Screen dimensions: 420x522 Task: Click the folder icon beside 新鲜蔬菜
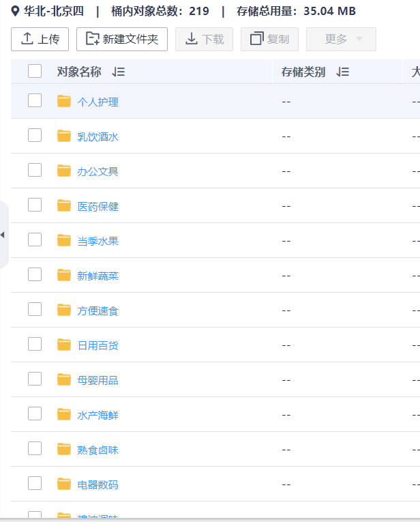tap(64, 276)
